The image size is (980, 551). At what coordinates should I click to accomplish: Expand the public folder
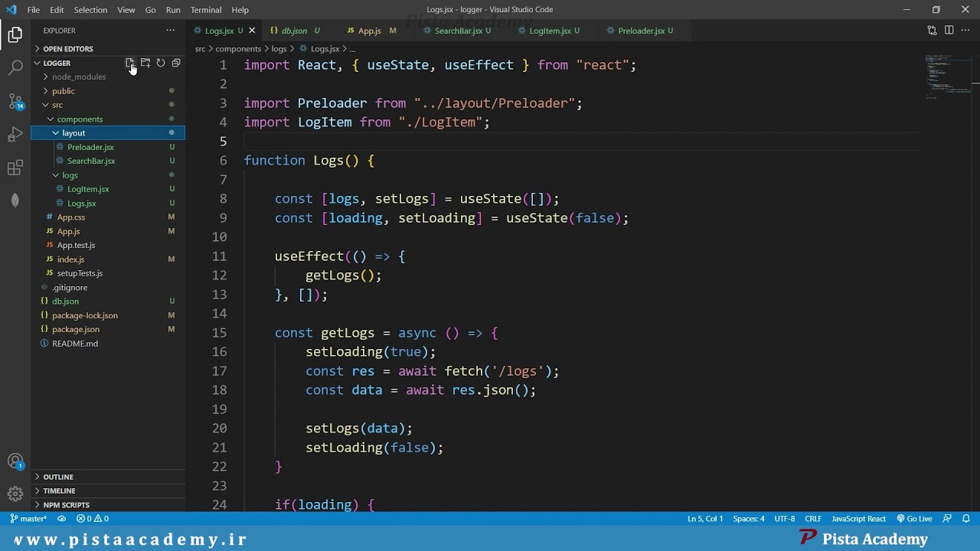coord(108,91)
